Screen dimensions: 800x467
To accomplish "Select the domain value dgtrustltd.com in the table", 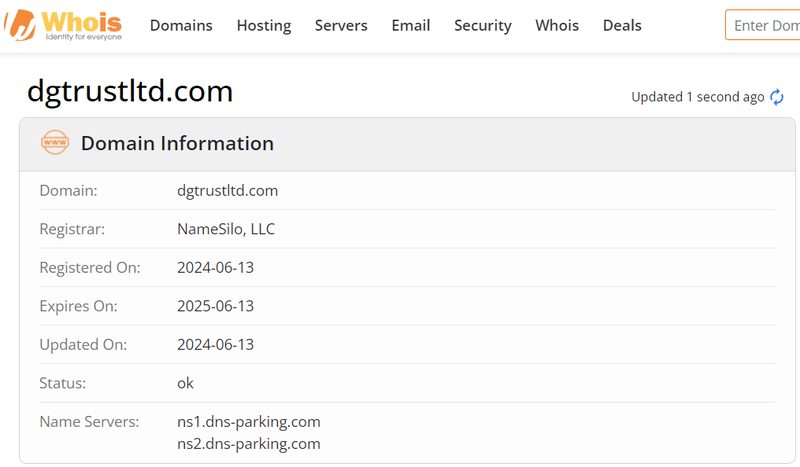I will [x=228, y=190].
